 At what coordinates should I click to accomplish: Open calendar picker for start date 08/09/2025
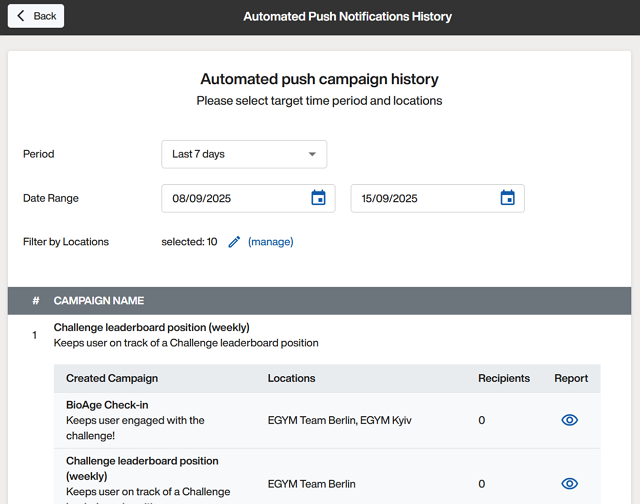coord(318,198)
